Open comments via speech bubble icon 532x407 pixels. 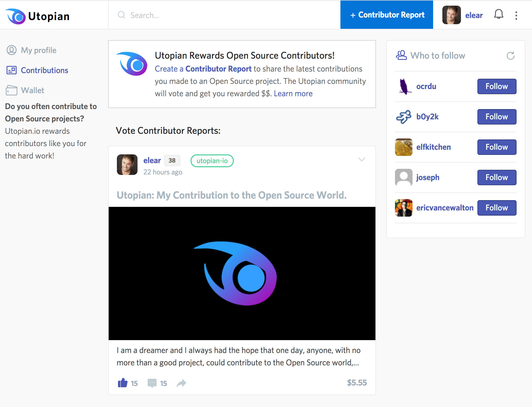[152, 383]
